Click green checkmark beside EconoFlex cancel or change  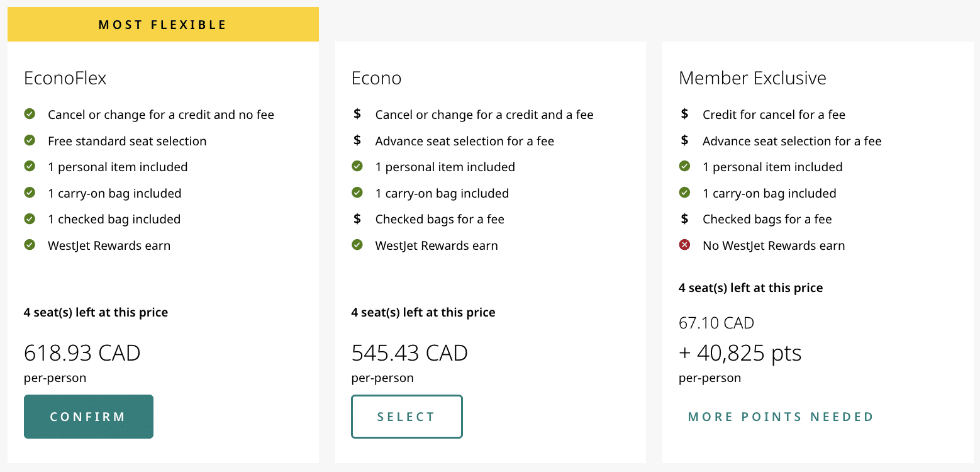[30, 115]
